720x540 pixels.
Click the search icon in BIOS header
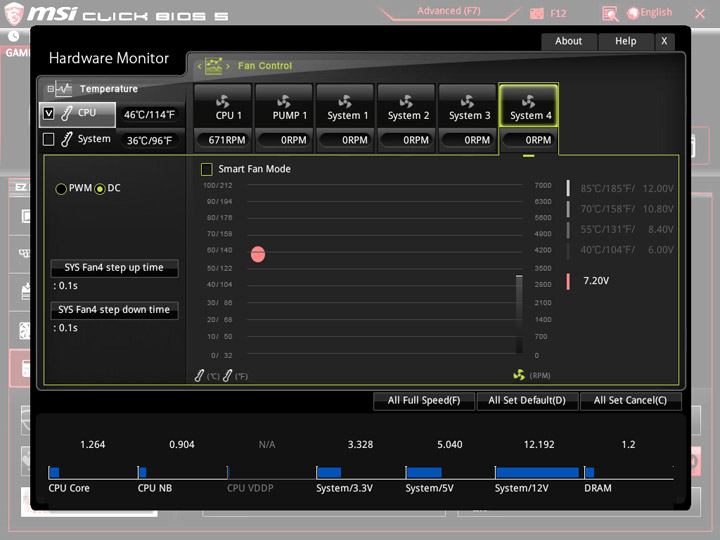coord(610,14)
